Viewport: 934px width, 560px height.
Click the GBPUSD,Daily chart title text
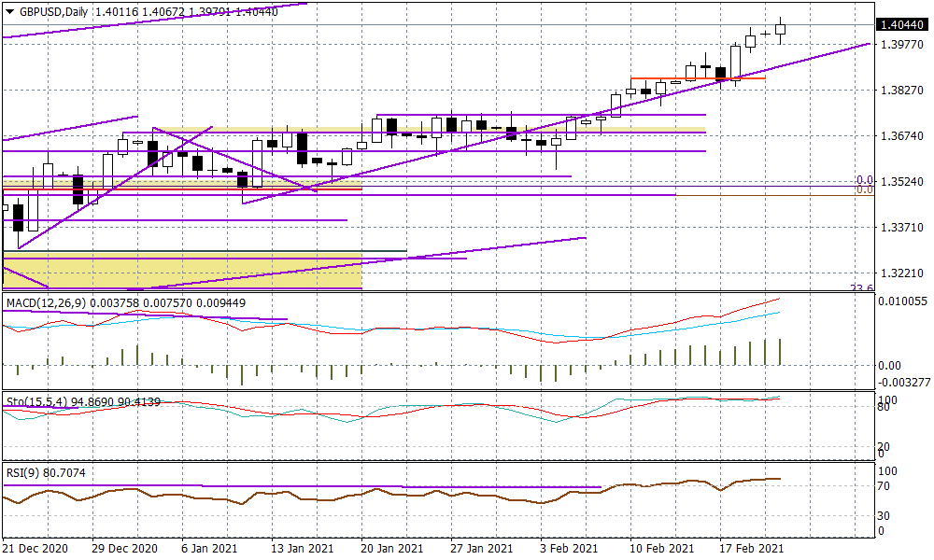53,12
